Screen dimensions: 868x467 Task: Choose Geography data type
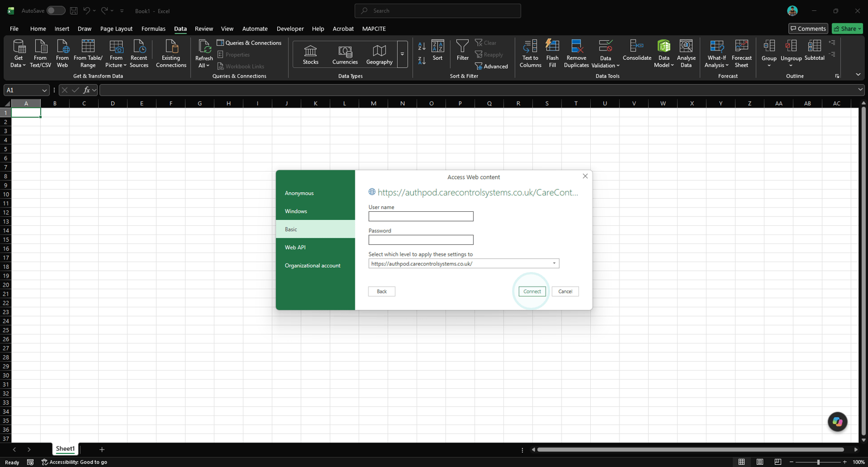pos(379,54)
